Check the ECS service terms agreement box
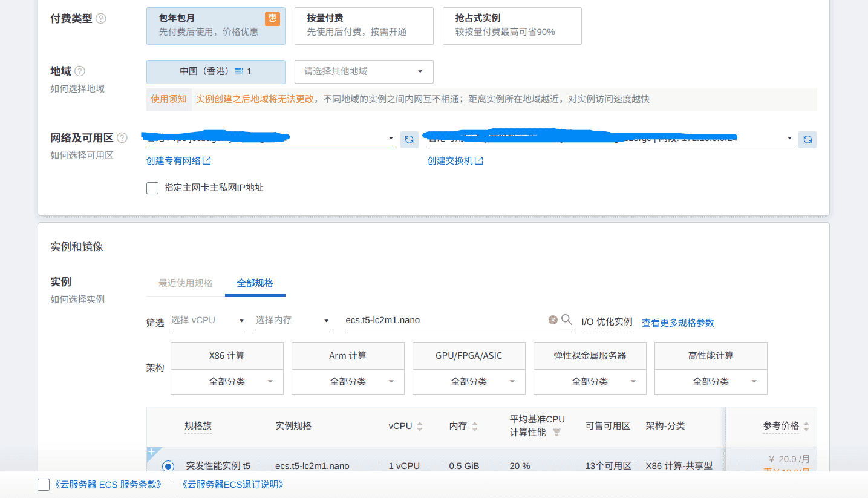Viewport: 868px width, 498px height. tap(44, 485)
